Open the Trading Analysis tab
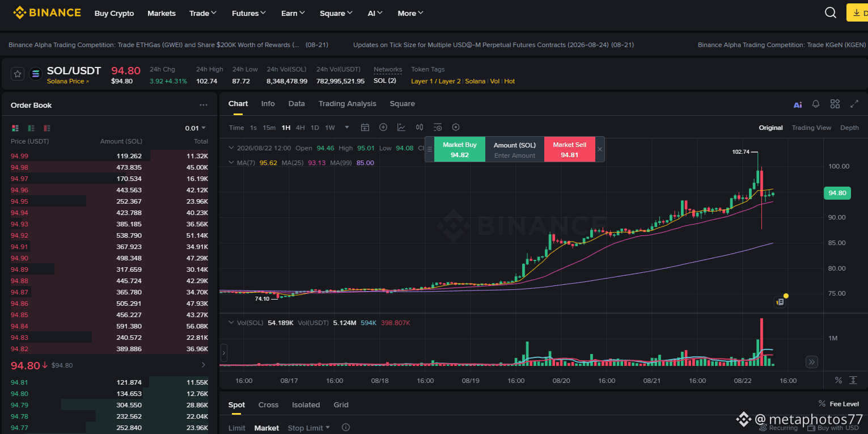The height and width of the screenshot is (434, 868). [x=348, y=104]
